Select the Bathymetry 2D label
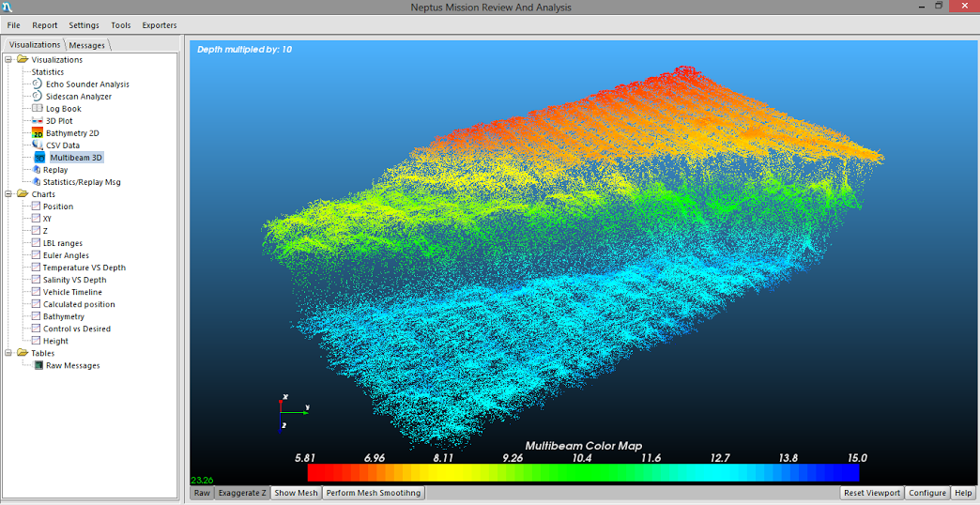Viewport: 980px width, 505px height. pos(72,133)
